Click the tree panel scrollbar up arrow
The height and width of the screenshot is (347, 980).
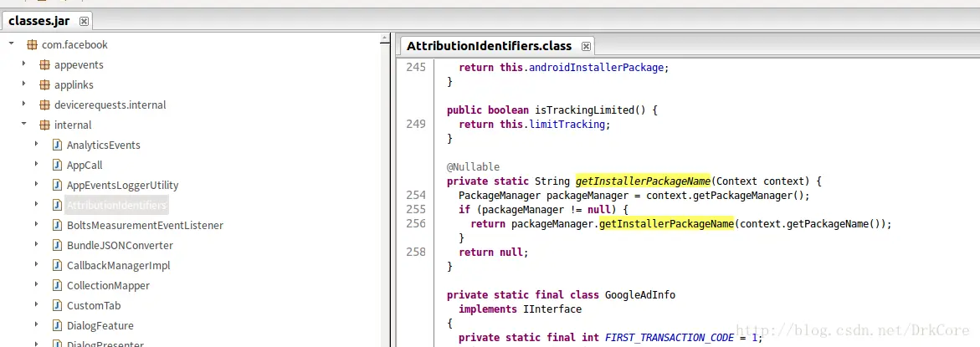click(x=385, y=39)
